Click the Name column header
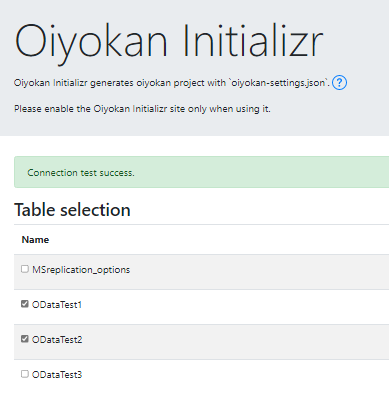389x393 pixels. 35,240
